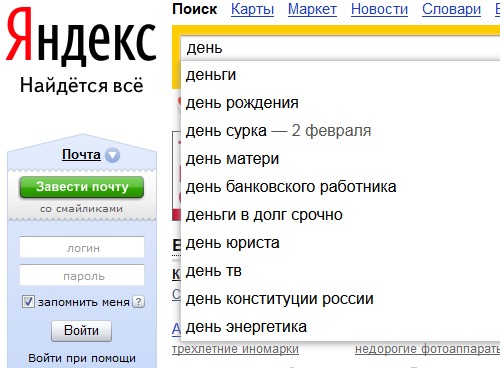
Task: Select suggestion день конституции россии
Action: point(340,299)
